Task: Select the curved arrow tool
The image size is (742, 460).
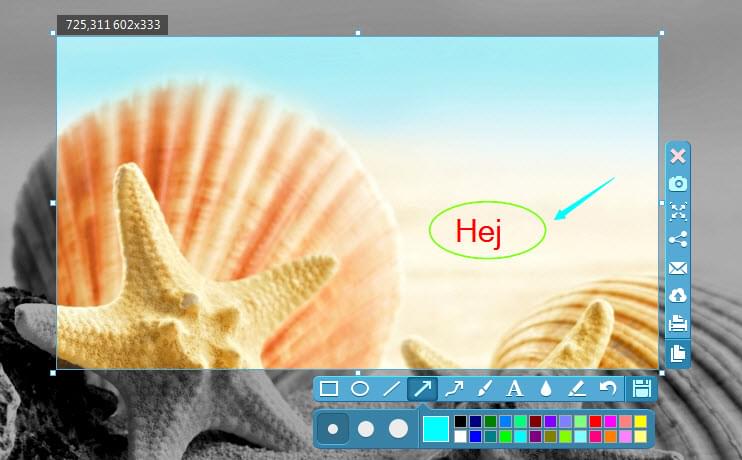Action: tap(453, 389)
